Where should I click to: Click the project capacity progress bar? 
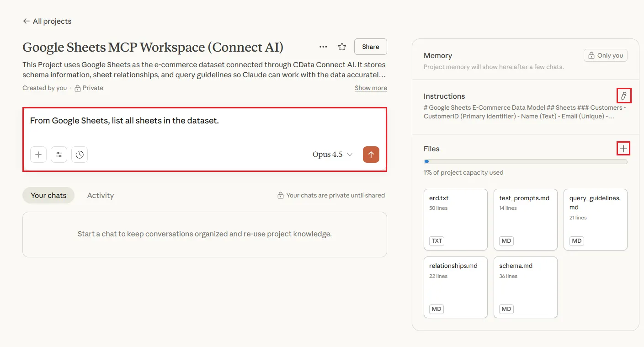[x=525, y=161]
